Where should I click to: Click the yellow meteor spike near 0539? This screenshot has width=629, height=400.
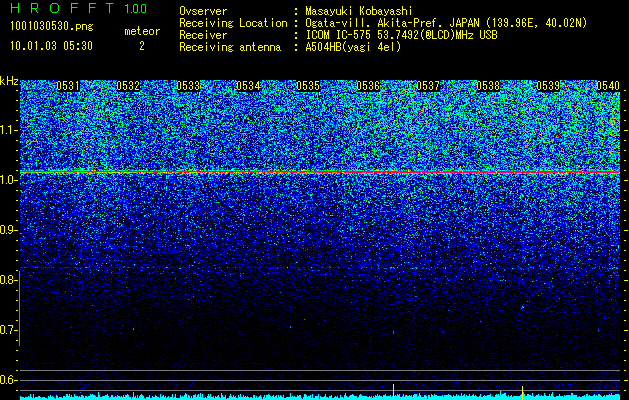(x=522, y=393)
